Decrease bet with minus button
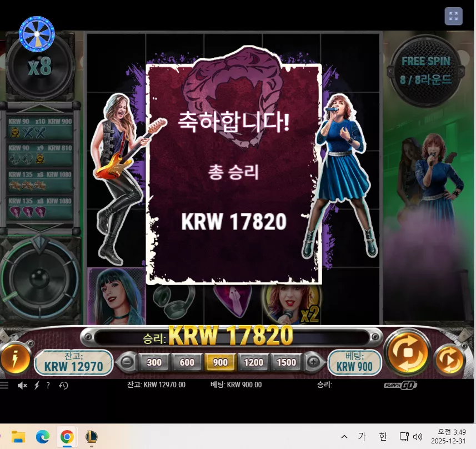Image resolution: width=476 pixels, height=449 pixels. 128,362
